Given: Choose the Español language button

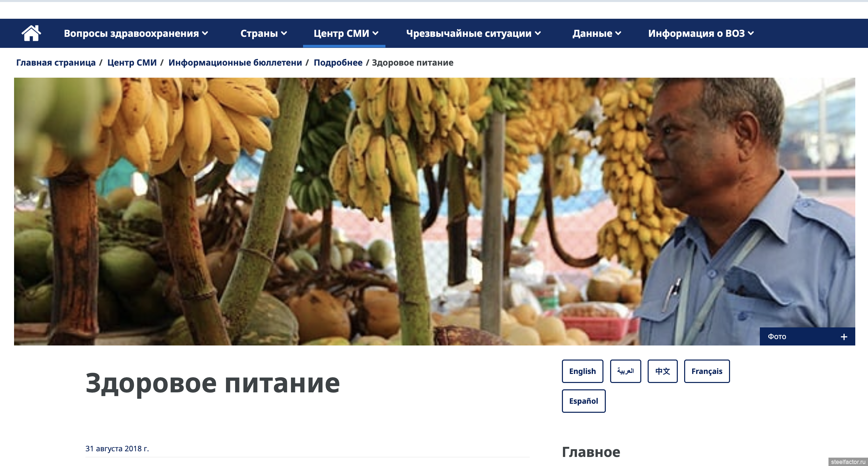Looking at the screenshot, I should coord(584,401).
